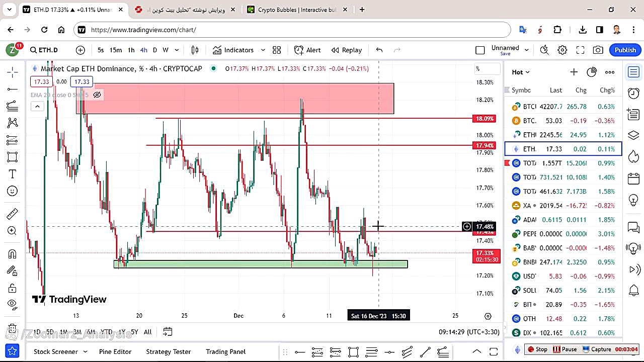Undo last chart action
This screenshot has width=644, height=362.
[x=379, y=50]
